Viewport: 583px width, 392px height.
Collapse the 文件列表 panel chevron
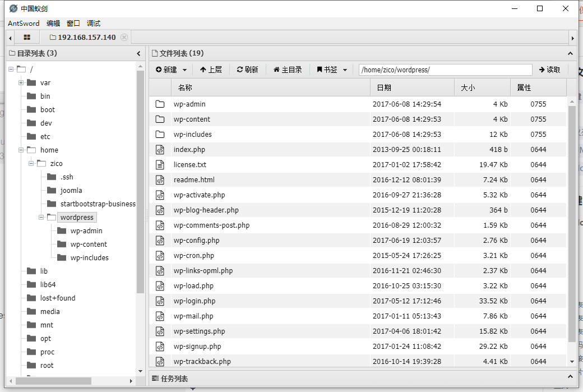tap(570, 53)
